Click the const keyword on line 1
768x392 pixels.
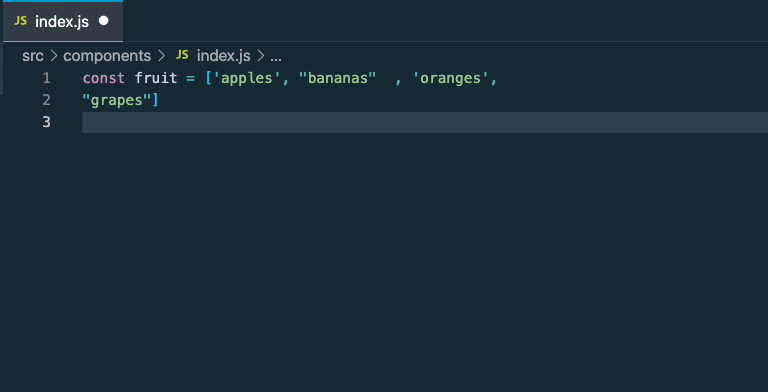tap(103, 78)
